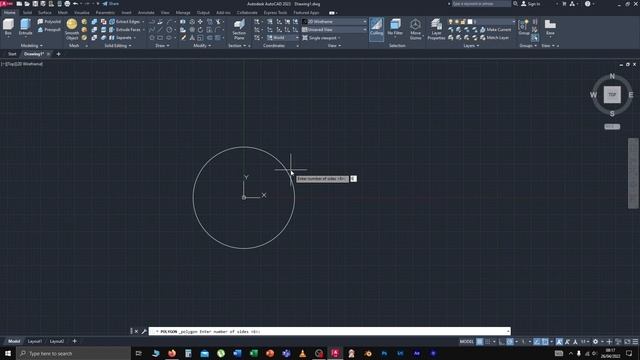
Task: Open the visual style 2D Wireframe dropdown
Action: click(334, 22)
